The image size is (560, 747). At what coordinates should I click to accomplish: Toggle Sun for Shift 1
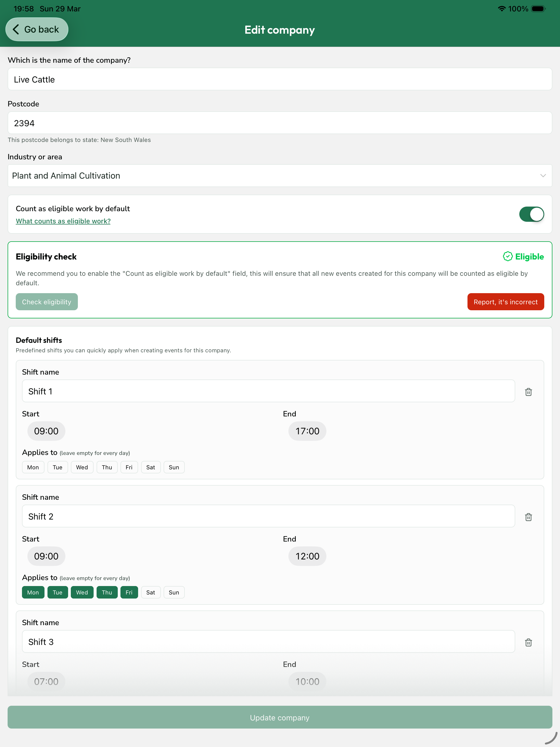[x=174, y=467]
